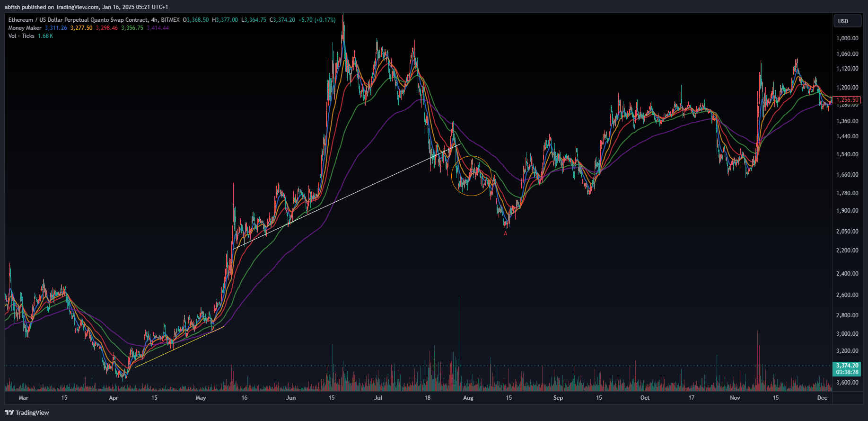Screen dimensions: 868x421
Task: Click the 03:38:28 bar countdown timer
Action: [x=847, y=372]
